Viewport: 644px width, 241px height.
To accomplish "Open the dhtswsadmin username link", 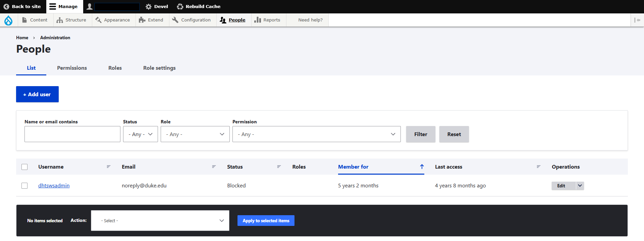I will coord(54,185).
